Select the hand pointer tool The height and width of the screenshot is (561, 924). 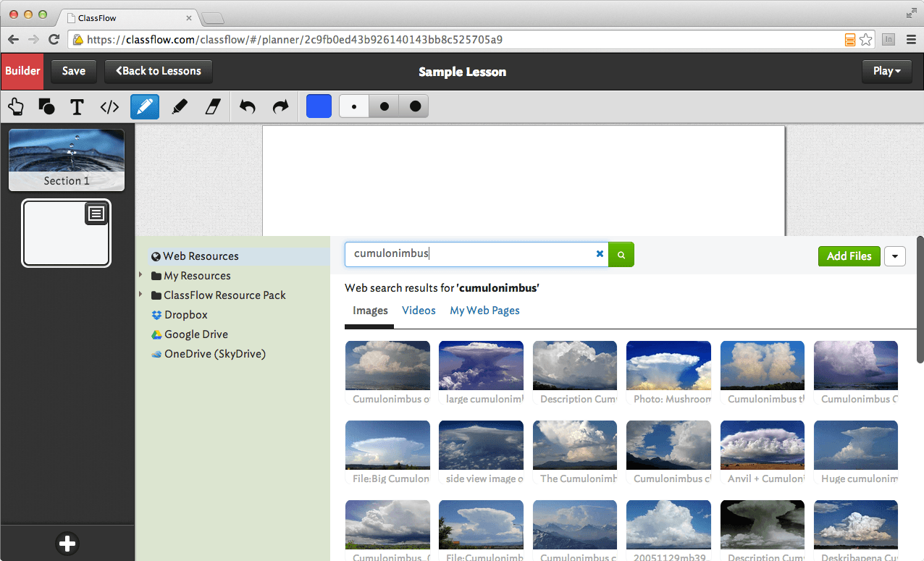15,107
